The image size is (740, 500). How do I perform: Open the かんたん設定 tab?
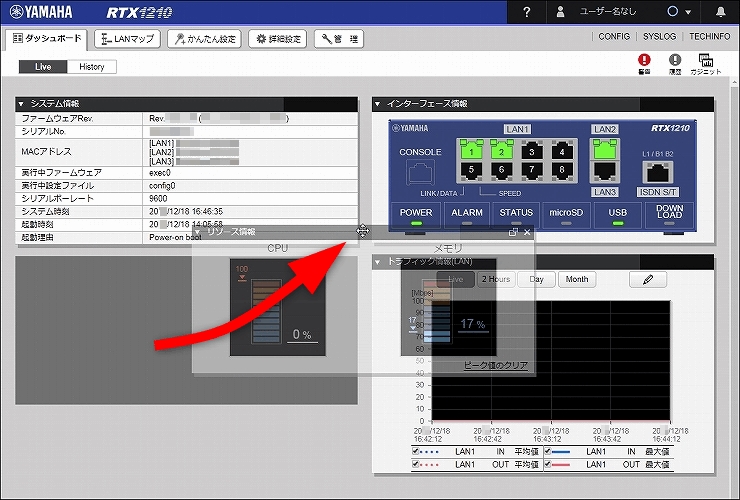click(204, 39)
